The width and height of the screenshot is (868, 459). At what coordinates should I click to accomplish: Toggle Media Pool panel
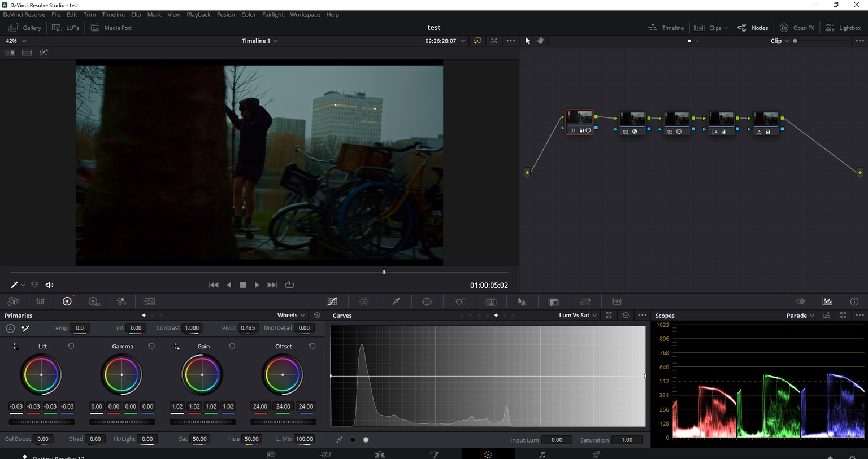tap(111, 28)
